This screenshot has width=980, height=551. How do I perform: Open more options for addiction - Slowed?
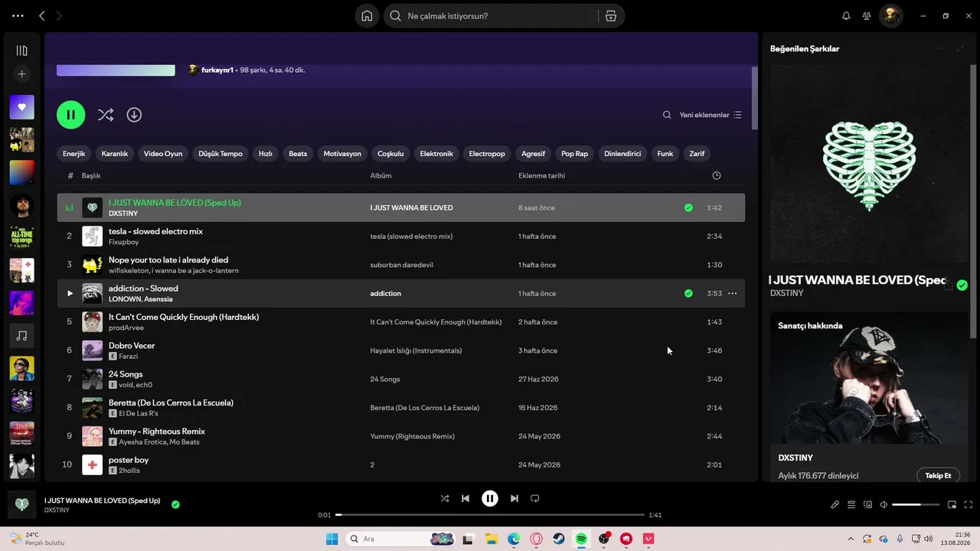click(x=733, y=293)
